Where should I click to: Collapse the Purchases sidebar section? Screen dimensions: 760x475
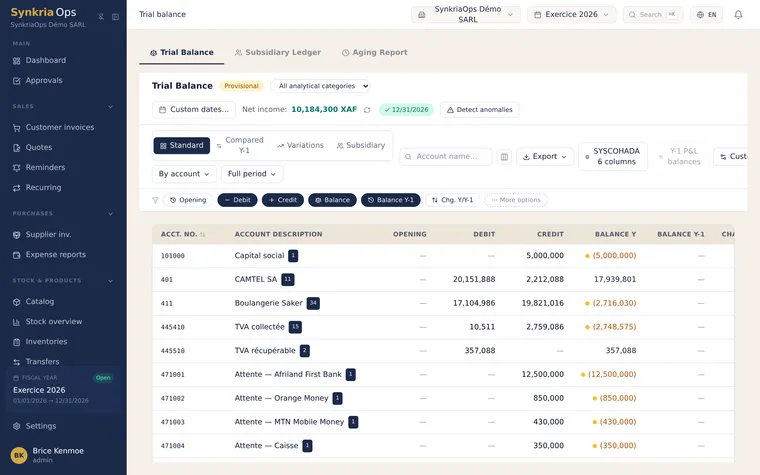pos(111,214)
